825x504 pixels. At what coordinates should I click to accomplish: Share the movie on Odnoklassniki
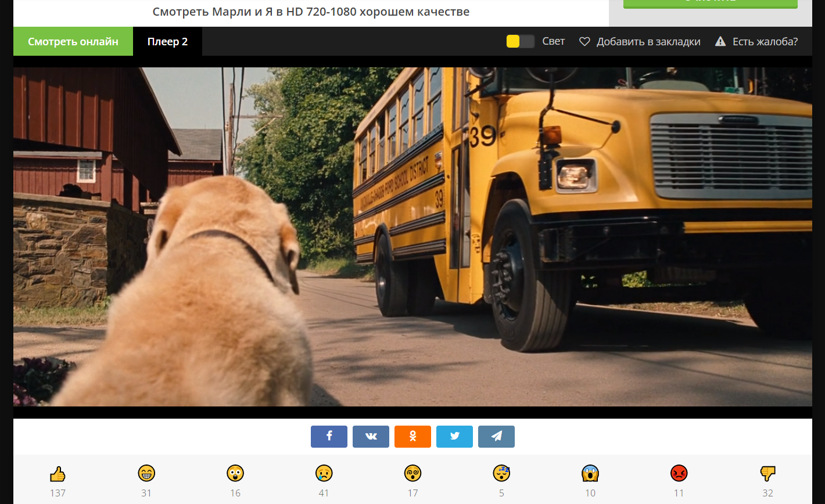pyautogui.click(x=412, y=437)
